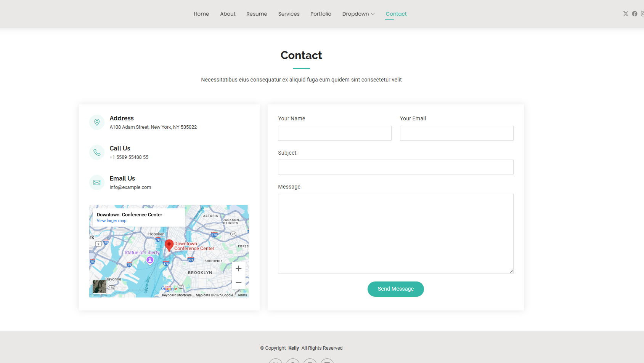The height and width of the screenshot is (363, 644).
Task: Zoom out on the map
Action: [239, 282]
